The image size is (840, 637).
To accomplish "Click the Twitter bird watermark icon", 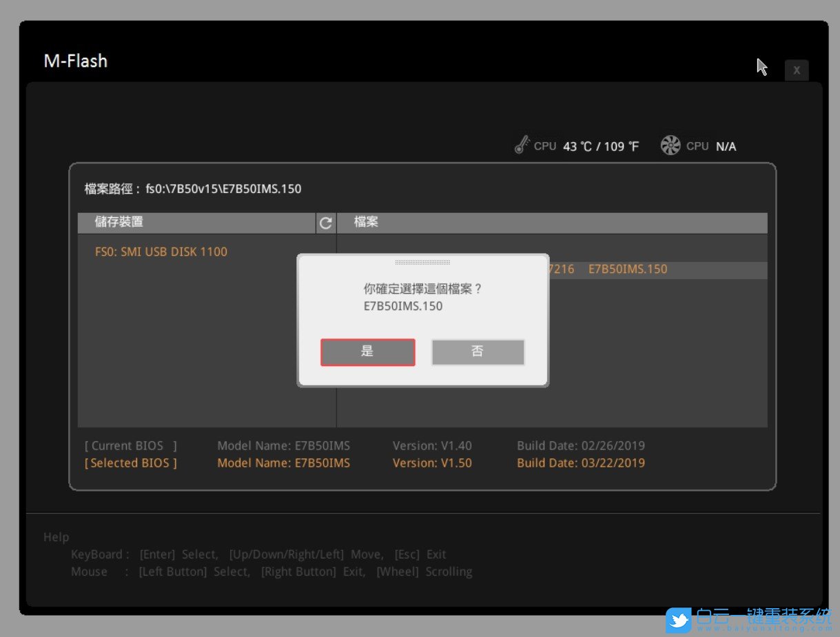I will point(679,620).
